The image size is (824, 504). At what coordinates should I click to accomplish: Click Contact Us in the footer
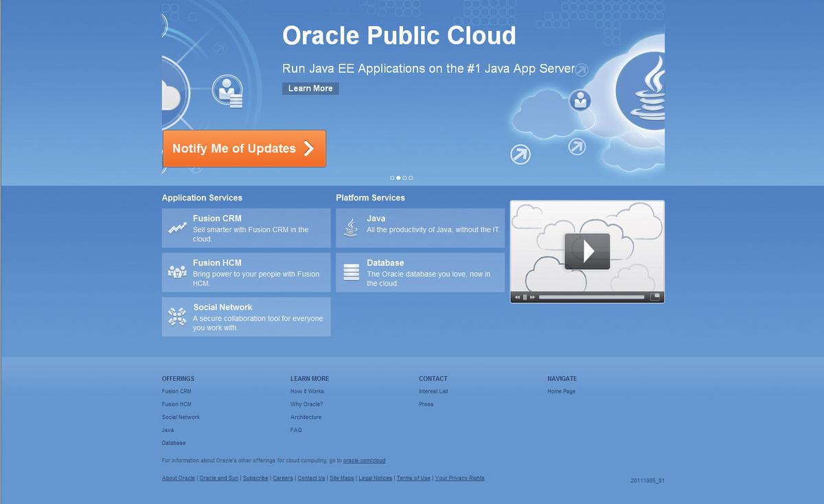[311, 478]
